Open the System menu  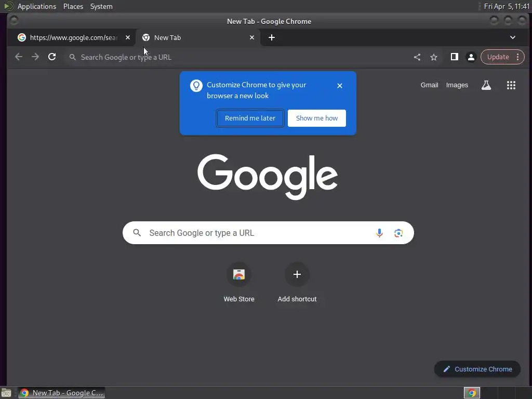(x=101, y=6)
